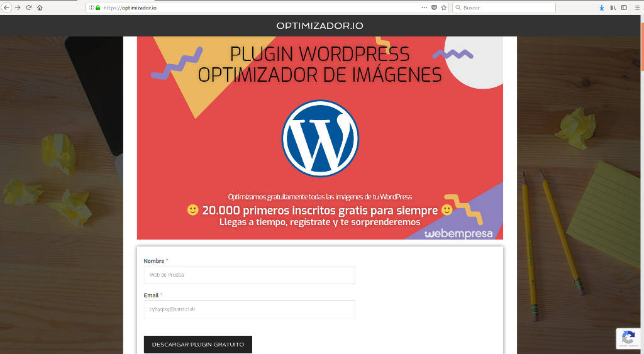Click the WordPress logo in banner
Image resolution: width=644 pixels, height=354 pixels.
(320, 138)
